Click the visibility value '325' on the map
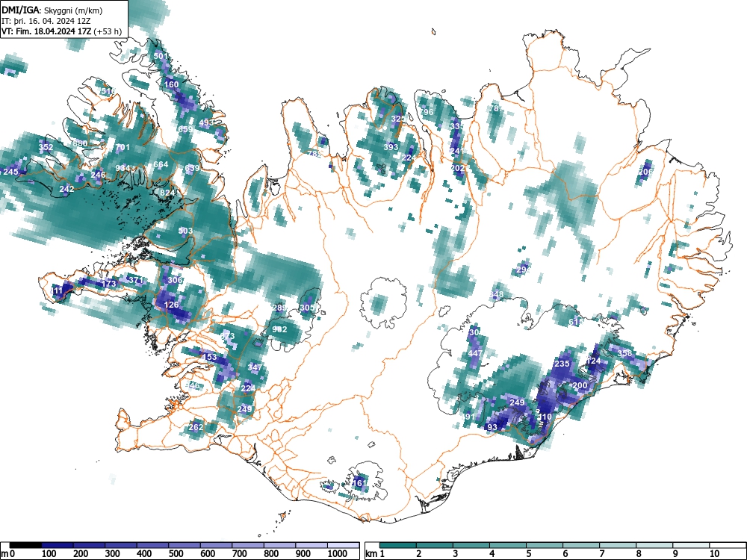The image size is (747, 560). pyautogui.click(x=398, y=119)
